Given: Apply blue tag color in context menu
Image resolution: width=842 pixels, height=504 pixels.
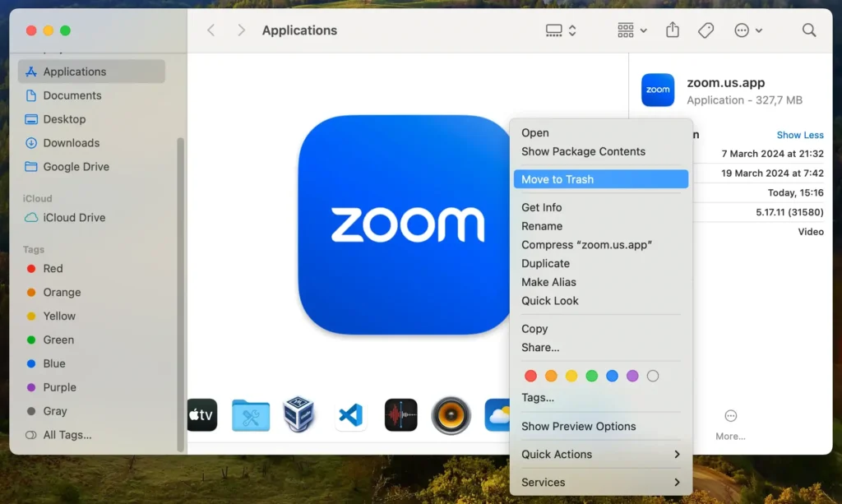Looking at the screenshot, I should pos(612,377).
